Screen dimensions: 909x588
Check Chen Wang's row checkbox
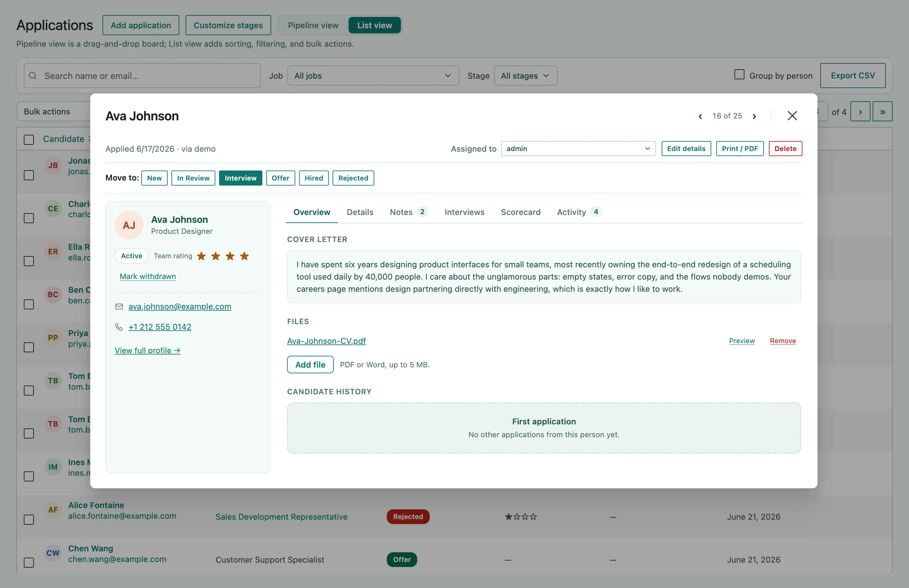(x=29, y=562)
